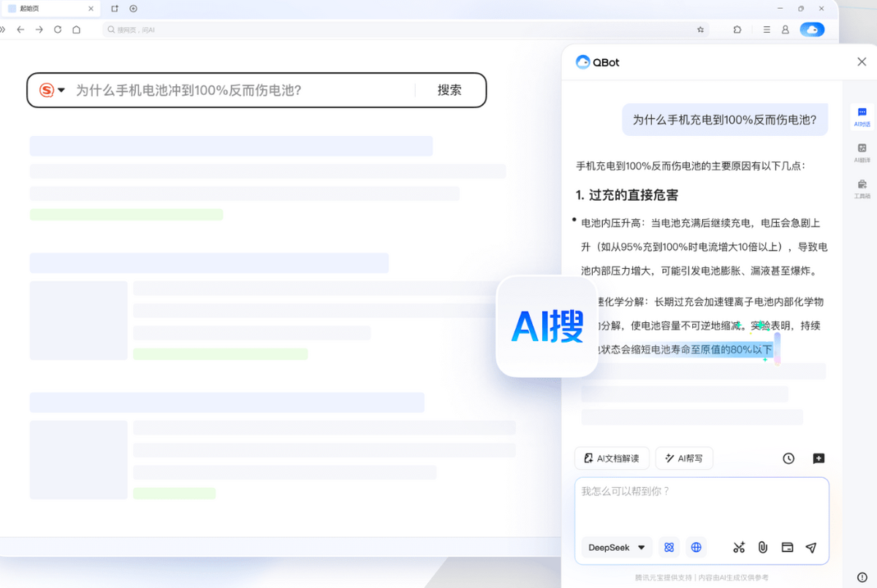Use the smart scissors clip tool

[738, 547]
